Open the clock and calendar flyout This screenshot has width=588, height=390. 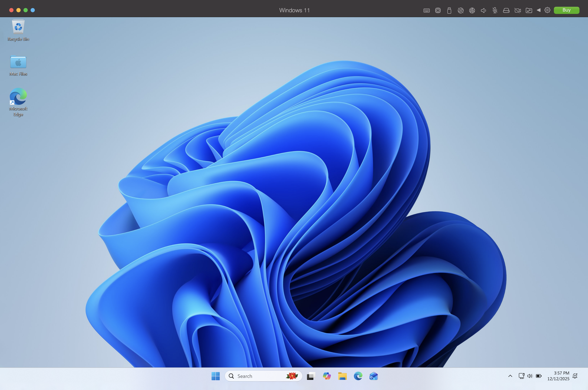(558, 376)
